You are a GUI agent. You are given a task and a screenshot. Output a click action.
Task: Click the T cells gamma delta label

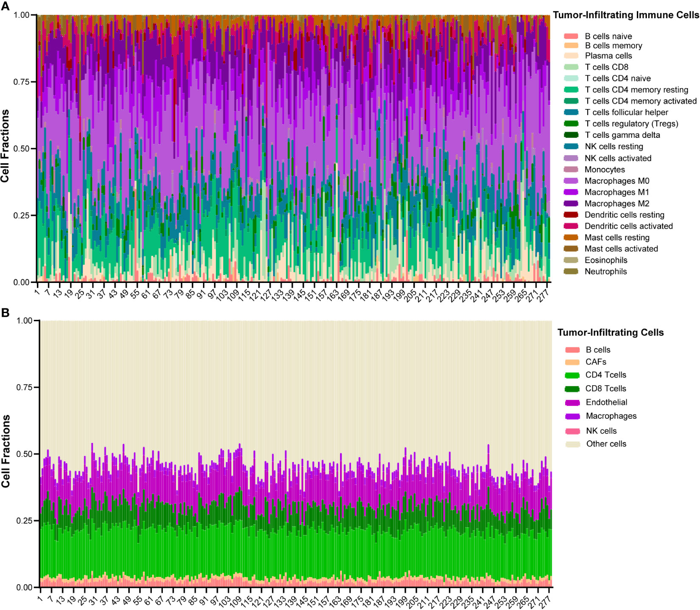click(622, 135)
